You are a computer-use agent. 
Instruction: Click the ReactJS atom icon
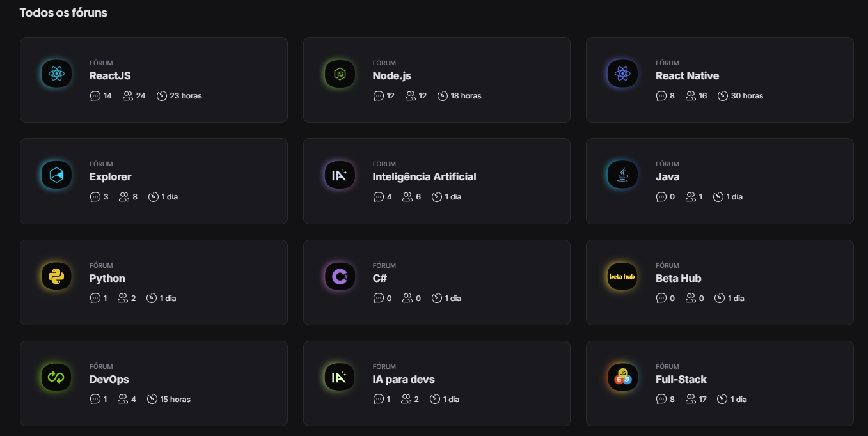(56, 74)
